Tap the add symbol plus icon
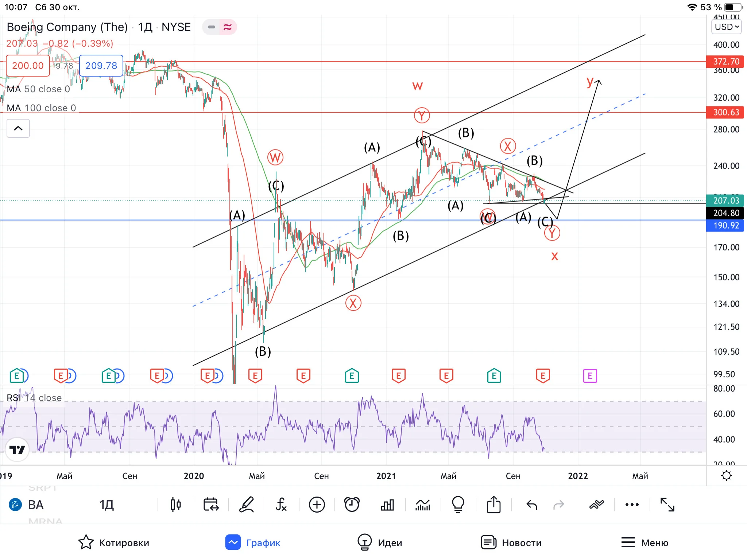The width and height of the screenshot is (747, 560). click(317, 505)
